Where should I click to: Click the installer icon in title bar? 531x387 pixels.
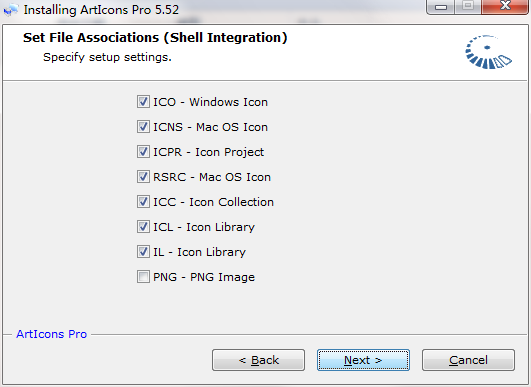click(11, 10)
